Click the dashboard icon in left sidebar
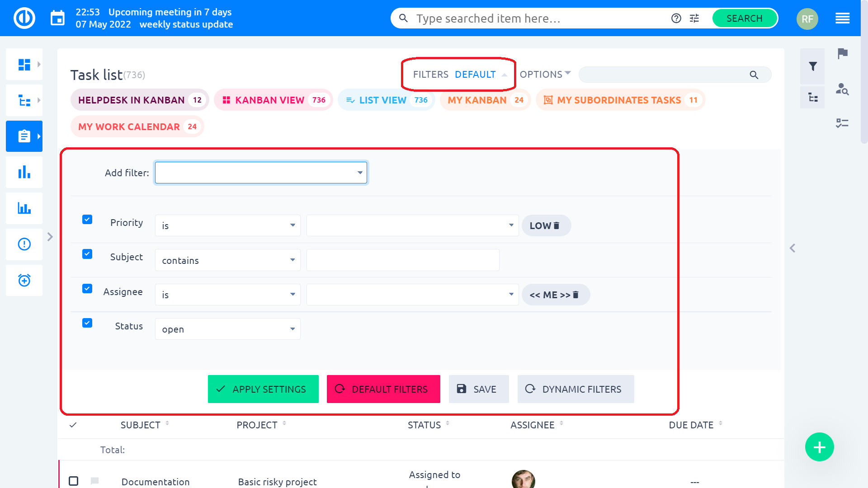This screenshot has height=488, width=868. pyautogui.click(x=24, y=65)
